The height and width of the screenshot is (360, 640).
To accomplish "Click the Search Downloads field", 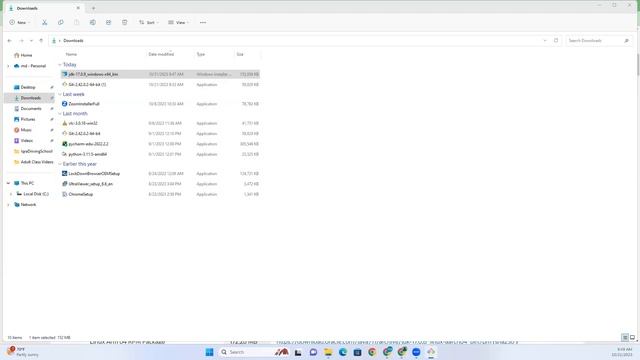I will (x=599, y=40).
